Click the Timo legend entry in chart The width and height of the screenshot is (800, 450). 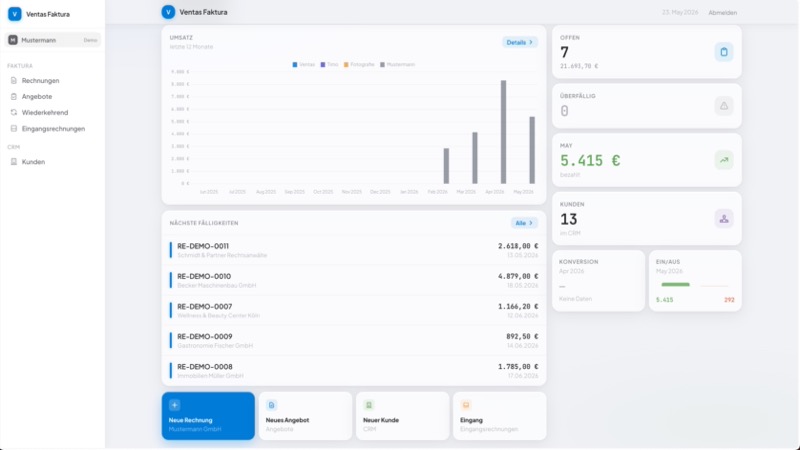pos(330,65)
